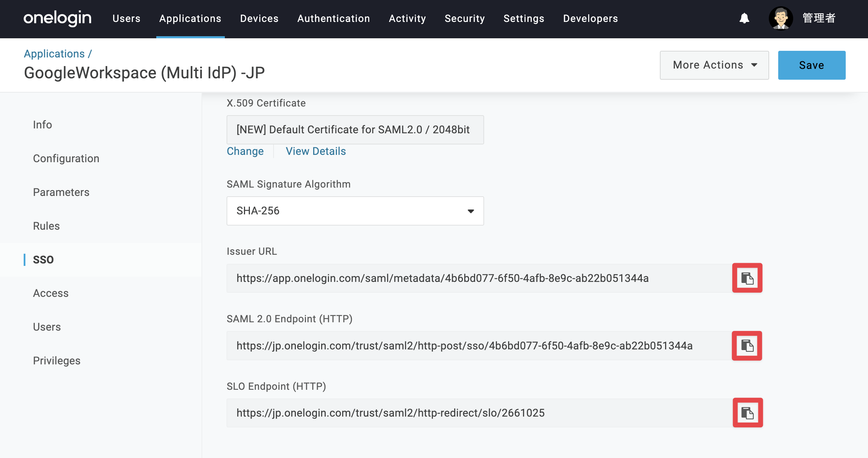The height and width of the screenshot is (458, 868).
Task: Open the Users top menu
Action: pos(126,18)
